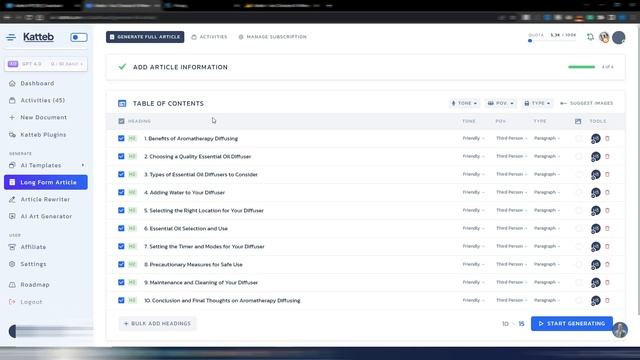Click AI tool icon for heading 7 row
This screenshot has width=640, height=360.
[596, 247]
